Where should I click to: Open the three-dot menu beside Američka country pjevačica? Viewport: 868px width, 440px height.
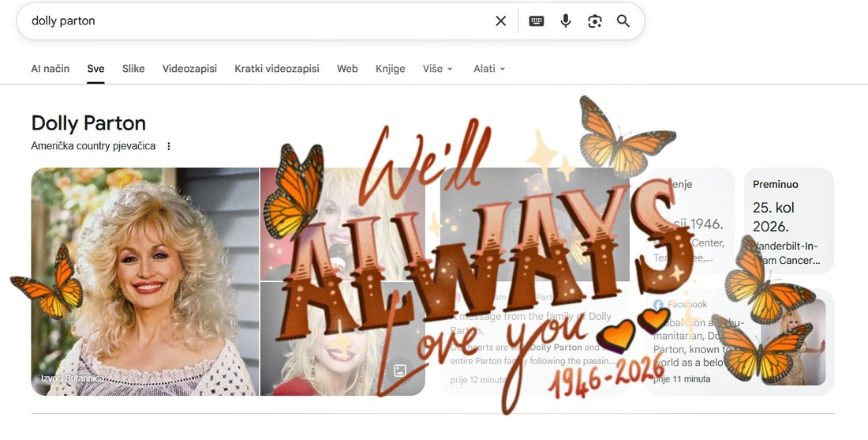coord(169,146)
